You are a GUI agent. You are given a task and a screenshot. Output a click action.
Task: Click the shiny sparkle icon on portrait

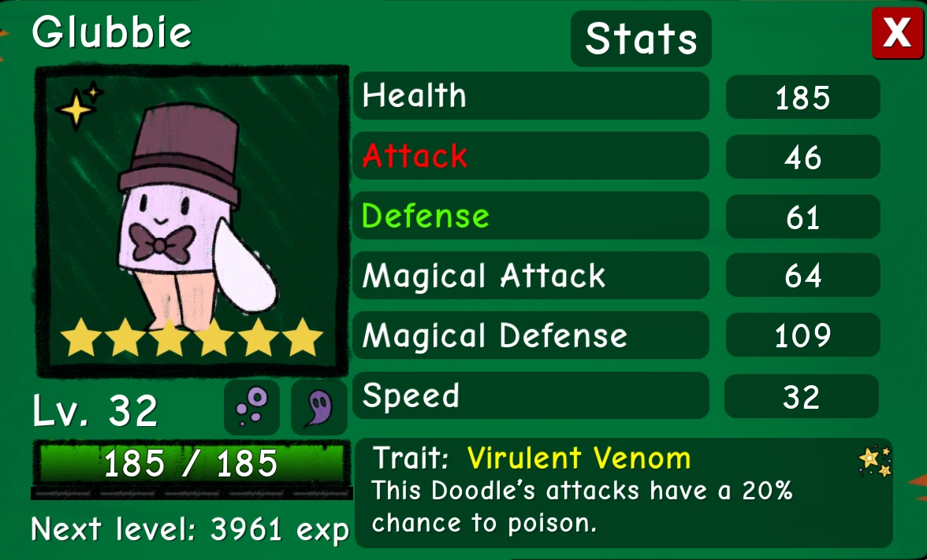pos(79,106)
